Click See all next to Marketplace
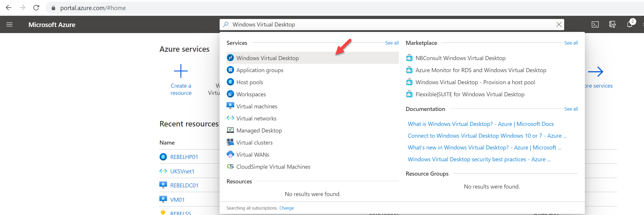644x215 pixels. click(x=571, y=43)
